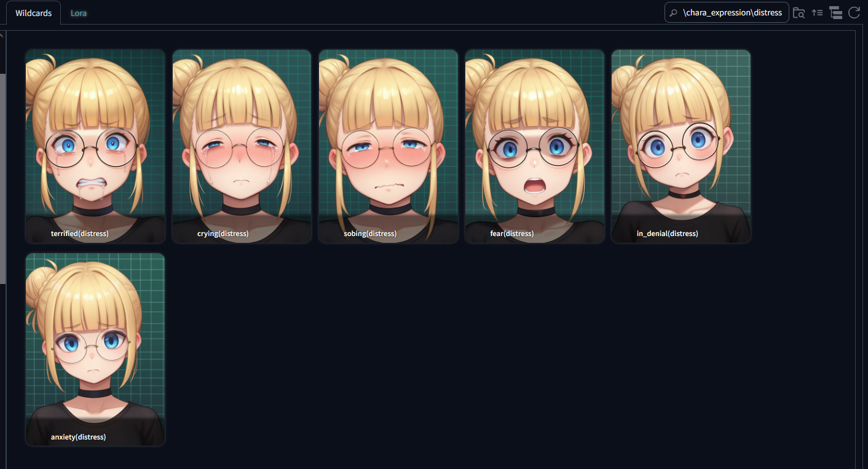Switch to the Wildcards tab
Screen dimensions: 868x469
34,13
